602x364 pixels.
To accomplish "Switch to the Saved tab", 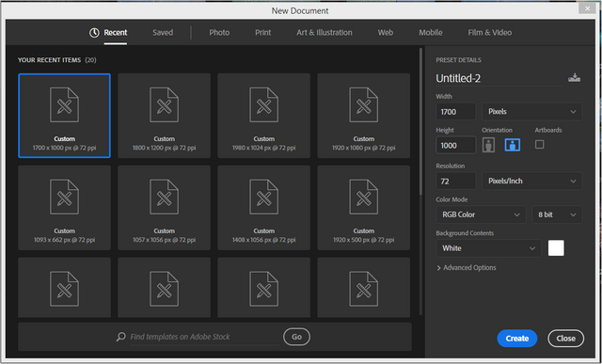I will pos(163,33).
